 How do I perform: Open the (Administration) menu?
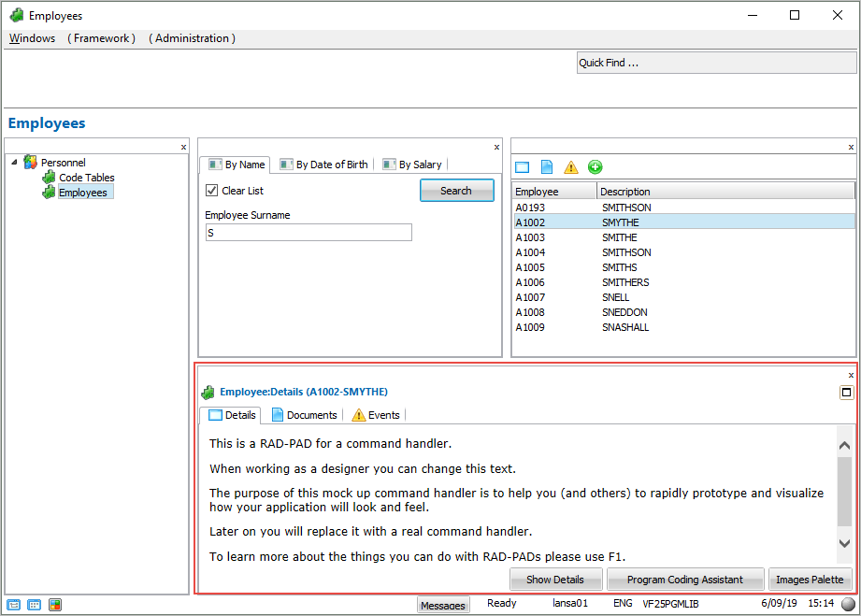[192, 38]
